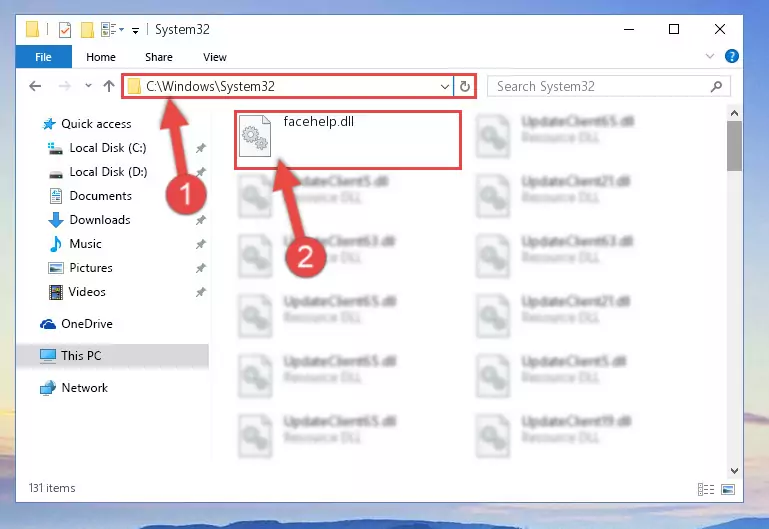Click the scrollbar down arrow
Screen dimensions: 769x529
[734, 471]
